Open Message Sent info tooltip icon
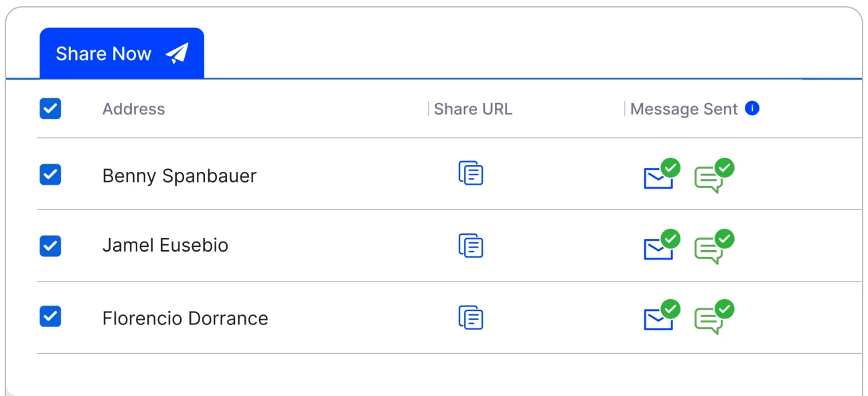This screenshot has width=868, height=396. [752, 108]
